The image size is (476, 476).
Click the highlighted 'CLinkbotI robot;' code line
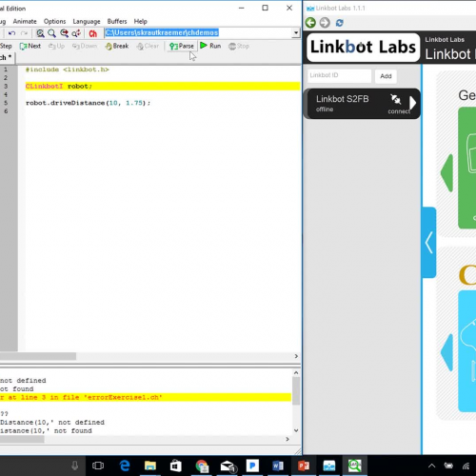click(x=163, y=86)
